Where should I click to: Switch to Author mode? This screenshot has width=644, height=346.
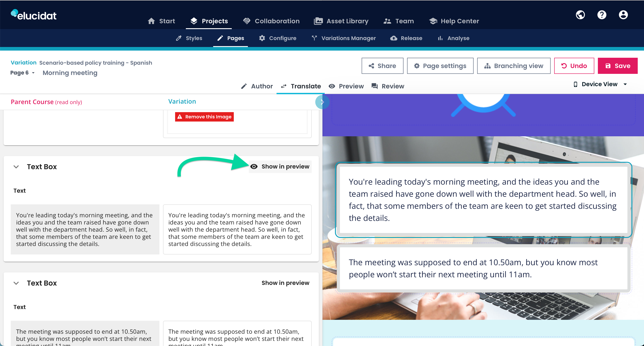[x=257, y=86]
